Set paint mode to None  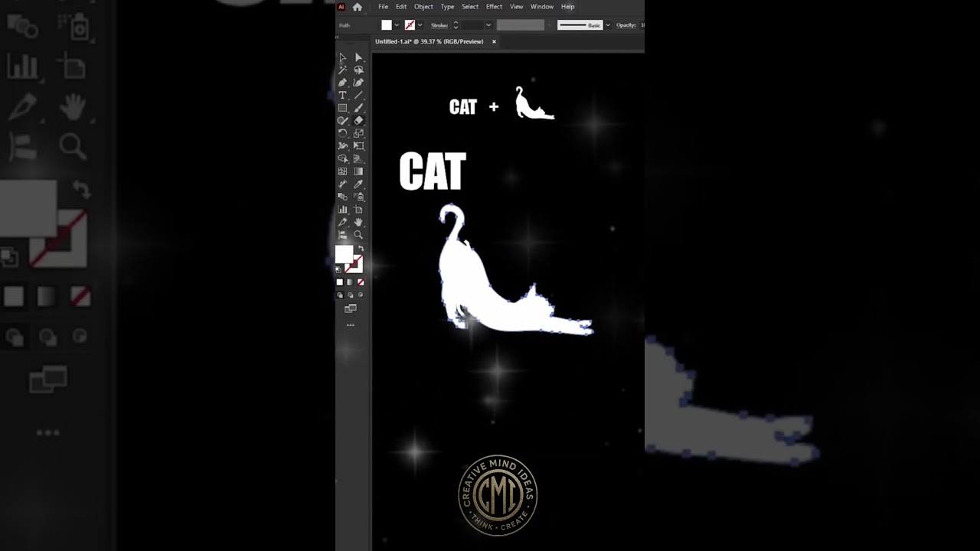(x=361, y=282)
